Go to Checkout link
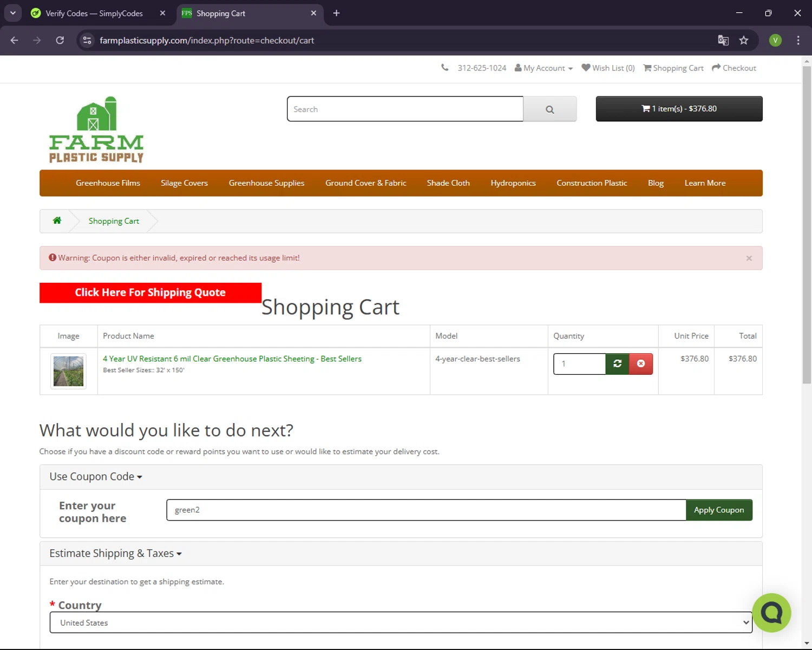This screenshot has width=812, height=650. (x=734, y=68)
